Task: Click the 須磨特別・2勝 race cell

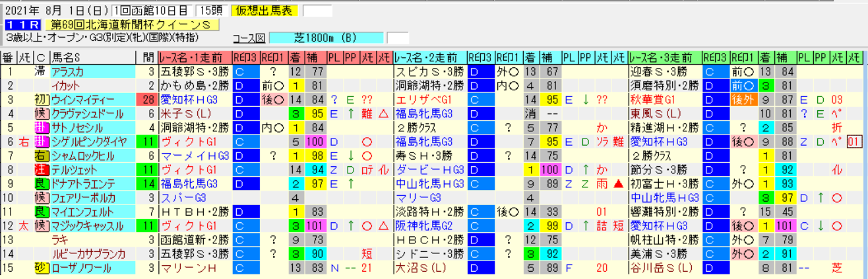Action: click(664, 85)
